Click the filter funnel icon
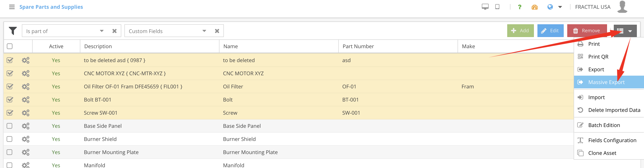The height and width of the screenshot is (168, 644). coord(13,31)
